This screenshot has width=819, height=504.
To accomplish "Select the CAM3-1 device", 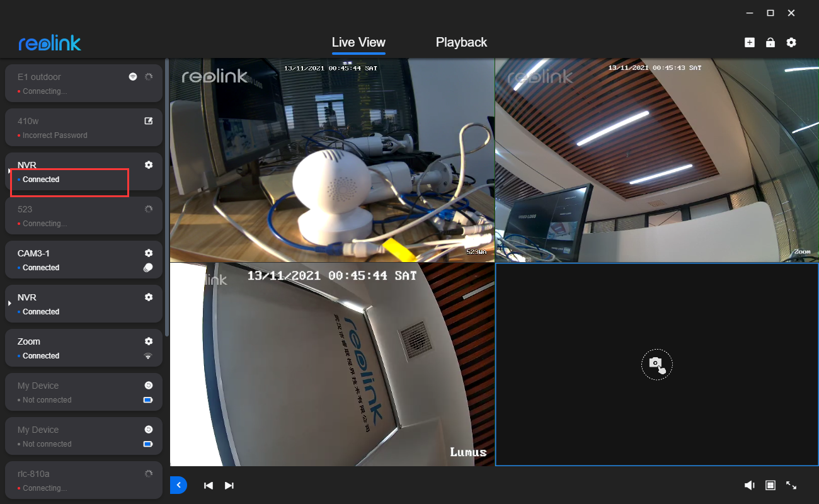I will (x=84, y=260).
